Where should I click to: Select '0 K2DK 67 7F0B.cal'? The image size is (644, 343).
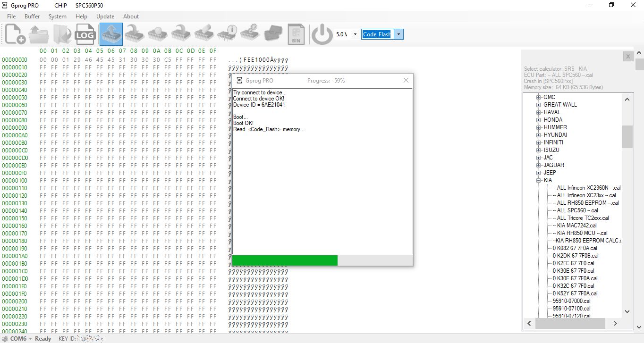(575, 256)
